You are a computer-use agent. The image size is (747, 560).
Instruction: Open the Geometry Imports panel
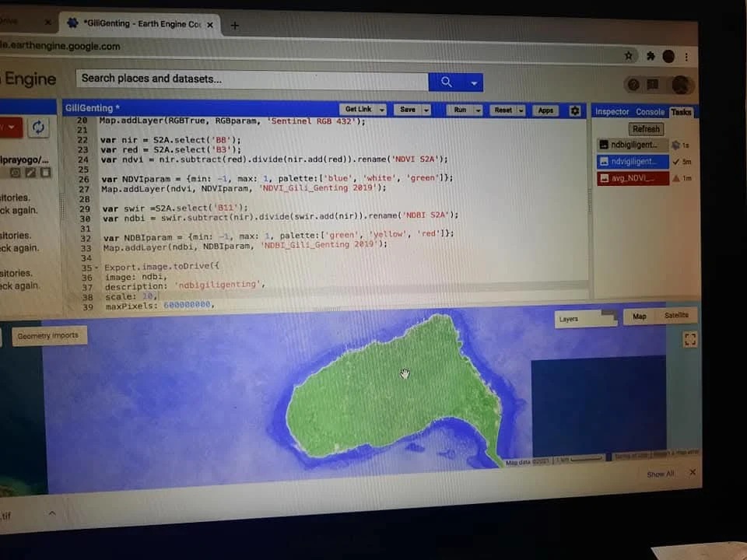[49, 336]
